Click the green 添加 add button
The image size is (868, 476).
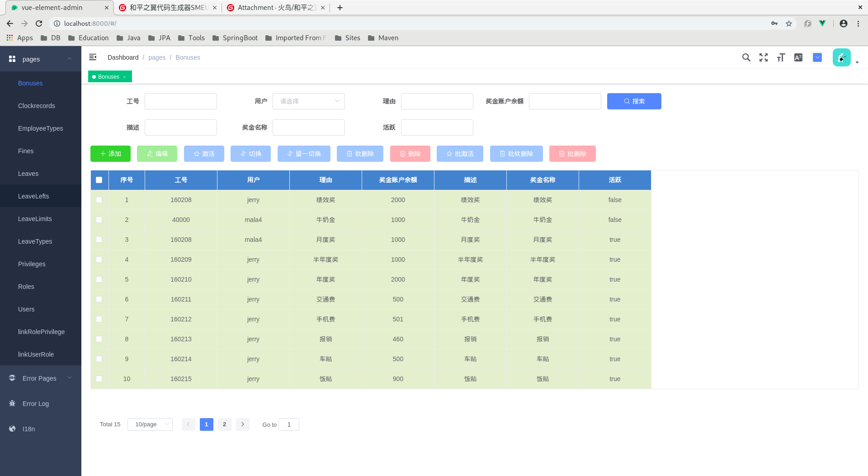click(110, 154)
